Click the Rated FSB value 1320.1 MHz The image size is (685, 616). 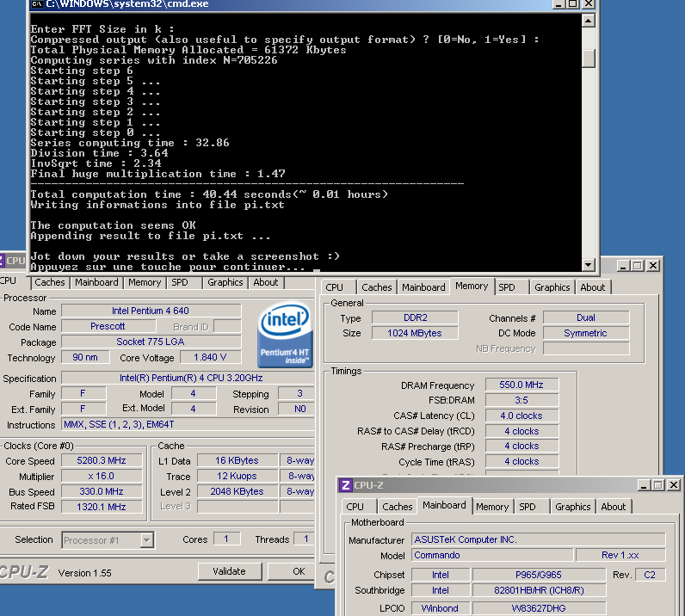(x=102, y=507)
